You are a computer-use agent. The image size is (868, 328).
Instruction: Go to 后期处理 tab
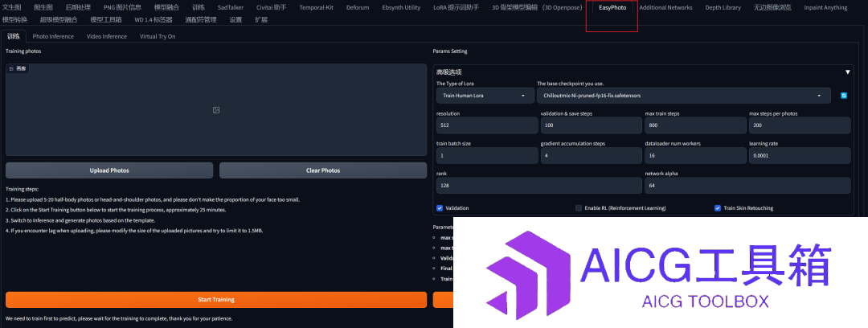[78, 8]
